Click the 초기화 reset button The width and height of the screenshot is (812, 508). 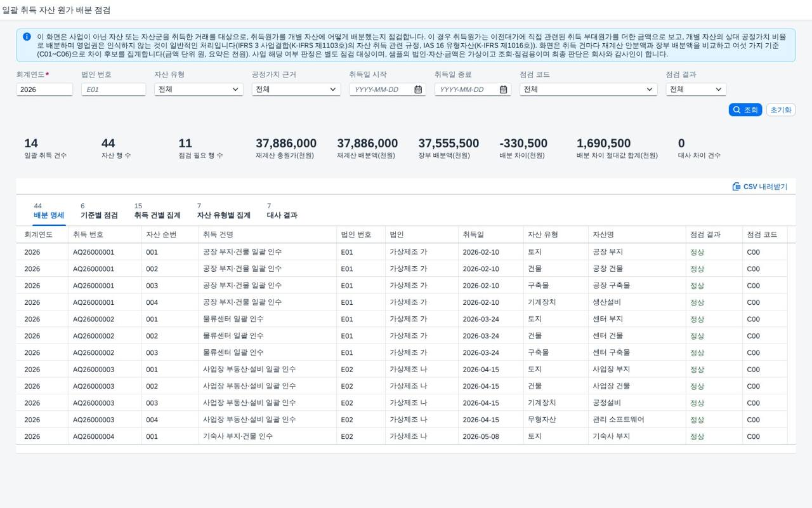click(781, 110)
